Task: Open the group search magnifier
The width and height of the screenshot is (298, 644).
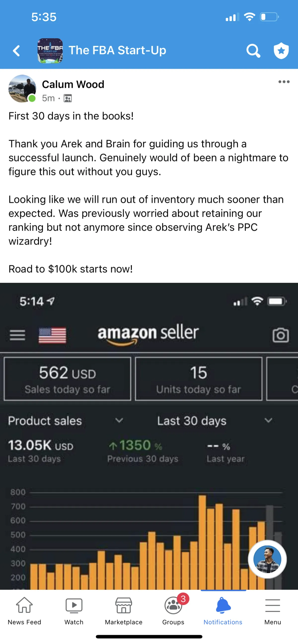Action: click(x=253, y=51)
